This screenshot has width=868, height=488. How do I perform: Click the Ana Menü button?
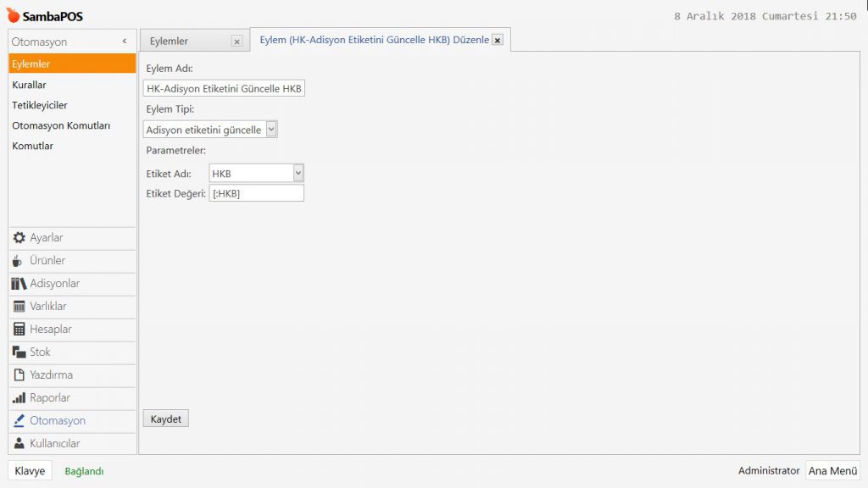[832, 471]
